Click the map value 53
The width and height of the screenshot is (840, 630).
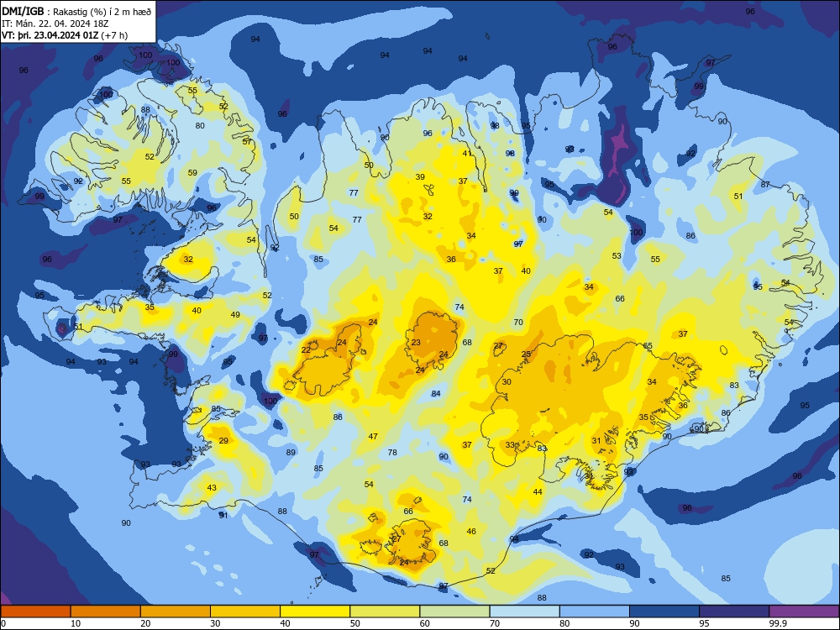click(617, 256)
